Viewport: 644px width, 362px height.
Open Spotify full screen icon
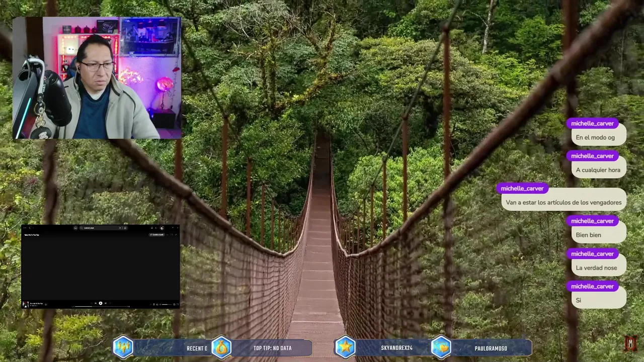point(178,304)
